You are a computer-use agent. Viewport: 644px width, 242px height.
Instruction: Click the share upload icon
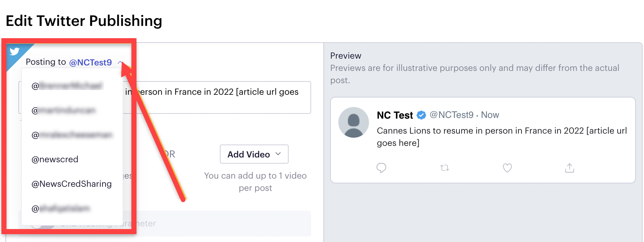[x=569, y=168]
